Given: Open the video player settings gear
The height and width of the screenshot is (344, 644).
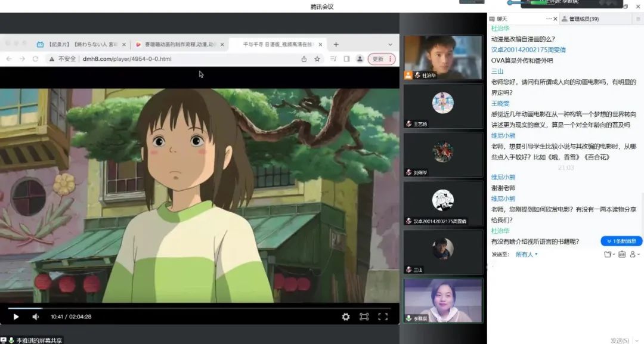Looking at the screenshot, I should [x=345, y=317].
